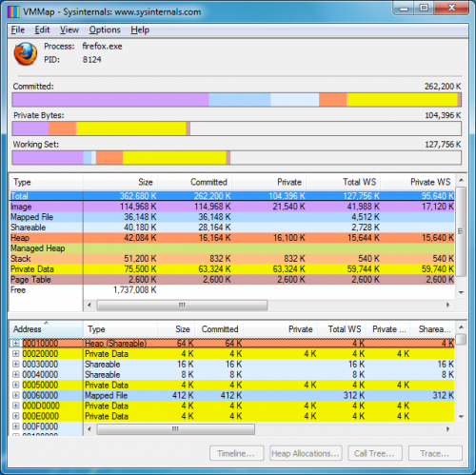Click summary table horizontal scrollbar thumb
The width and height of the screenshot is (476, 475).
pyautogui.click(x=182, y=305)
